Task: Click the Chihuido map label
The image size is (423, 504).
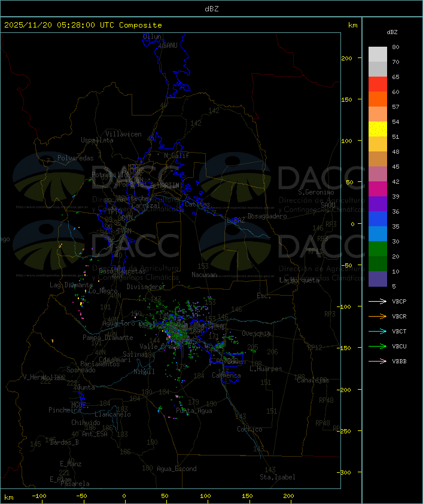Action: point(86,423)
